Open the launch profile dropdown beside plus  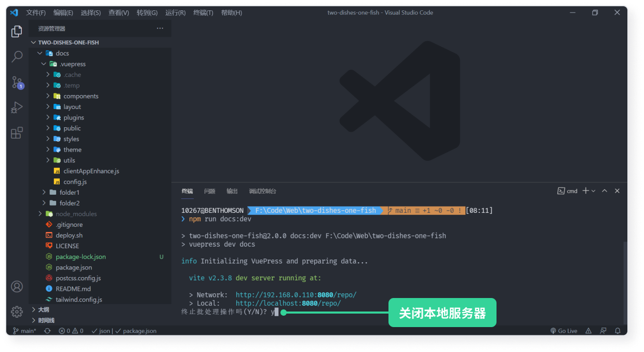pyautogui.click(x=594, y=191)
